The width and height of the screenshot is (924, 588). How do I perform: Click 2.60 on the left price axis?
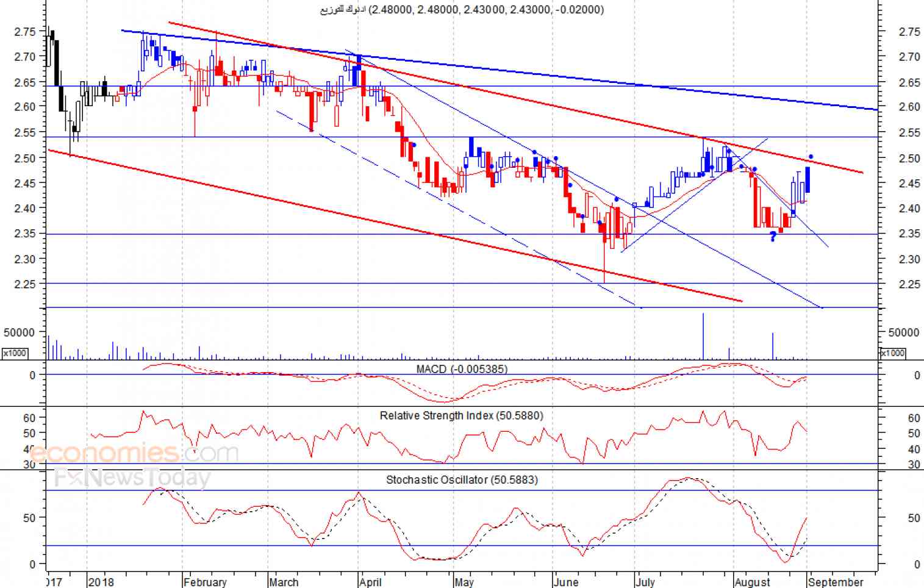click(x=25, y=106)
